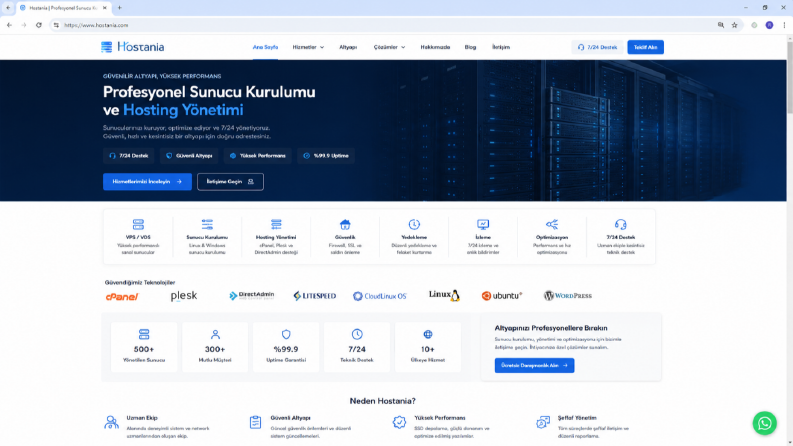This screenshot has height=446, width=793.
Task: Click the Uzman Ekip people icon
Action: pyautogui.click(x=111, y=422)
